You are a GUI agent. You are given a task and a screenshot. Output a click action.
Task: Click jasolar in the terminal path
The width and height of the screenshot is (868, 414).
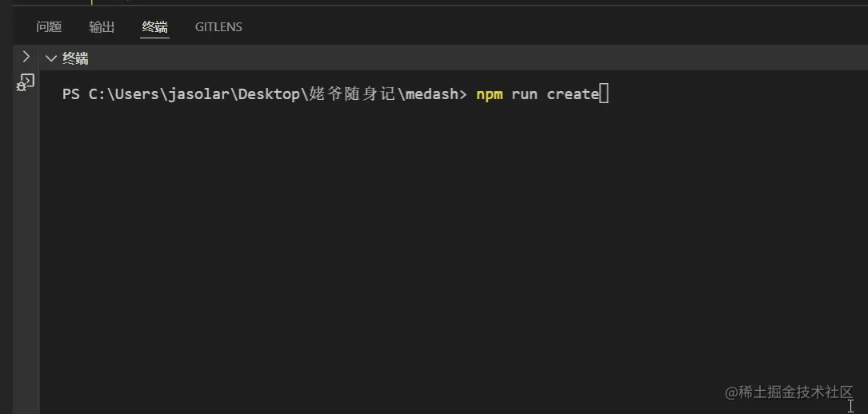(199, 94)
